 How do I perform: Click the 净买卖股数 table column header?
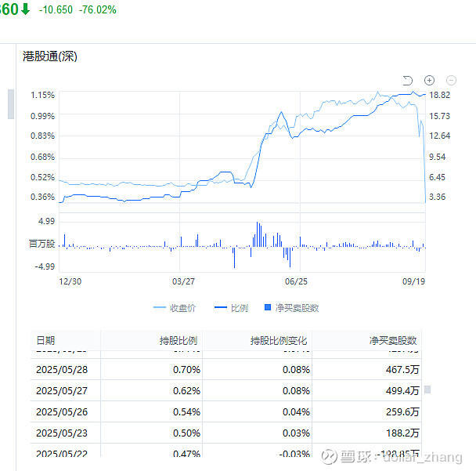tap(393, 340)
